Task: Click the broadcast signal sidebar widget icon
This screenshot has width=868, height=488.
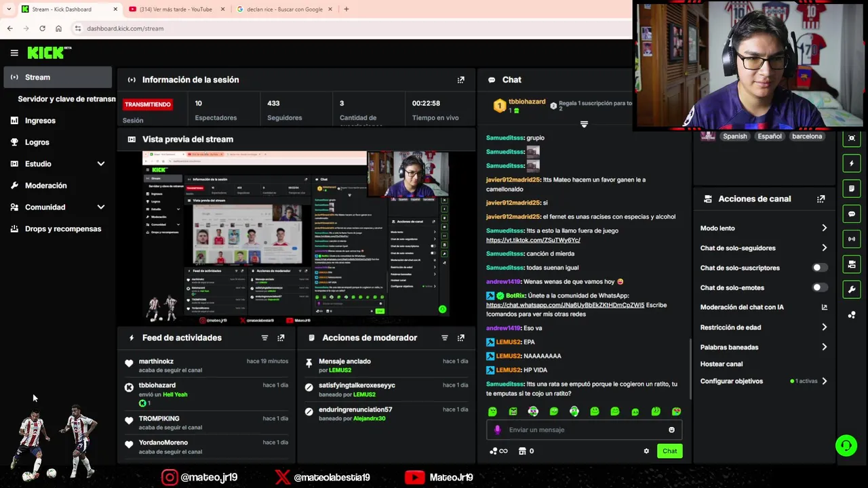Action: tap(852, 239)
